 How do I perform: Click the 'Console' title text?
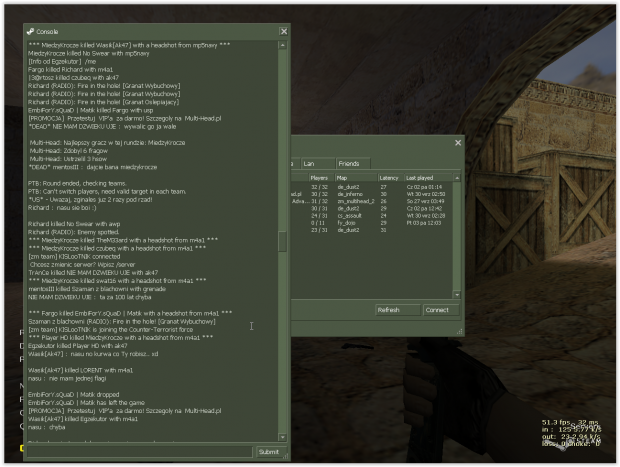pos(47,32)
